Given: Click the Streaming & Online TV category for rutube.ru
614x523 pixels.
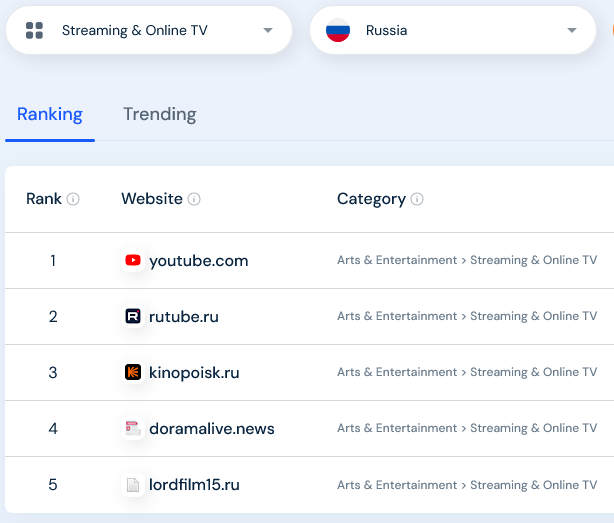Looking at the screenshot, I should 533,316.
